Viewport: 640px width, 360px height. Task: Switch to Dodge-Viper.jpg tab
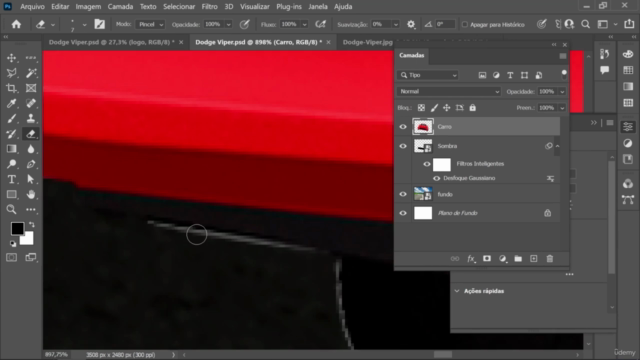click(367, 42)
